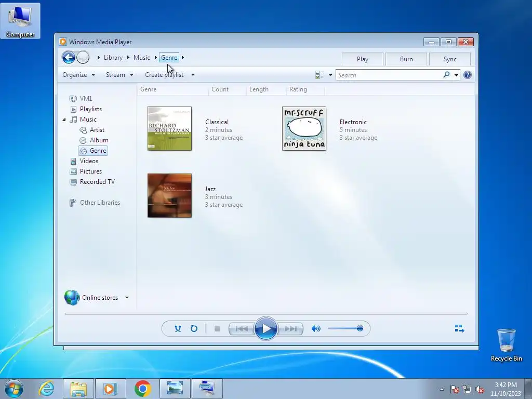Switch to the Sync tab
Image resolution: width=532 pixels, height=399 pixels.
(450, 59)
